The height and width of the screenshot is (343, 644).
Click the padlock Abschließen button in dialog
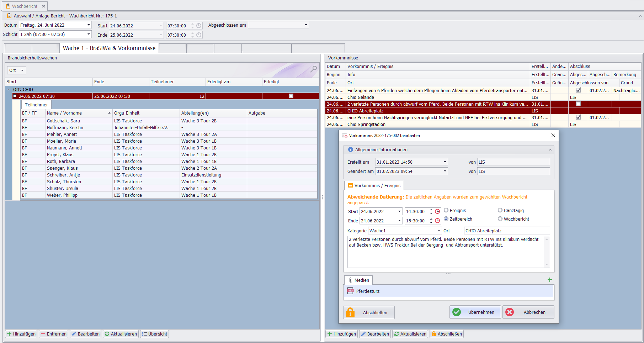coord(369,312)
